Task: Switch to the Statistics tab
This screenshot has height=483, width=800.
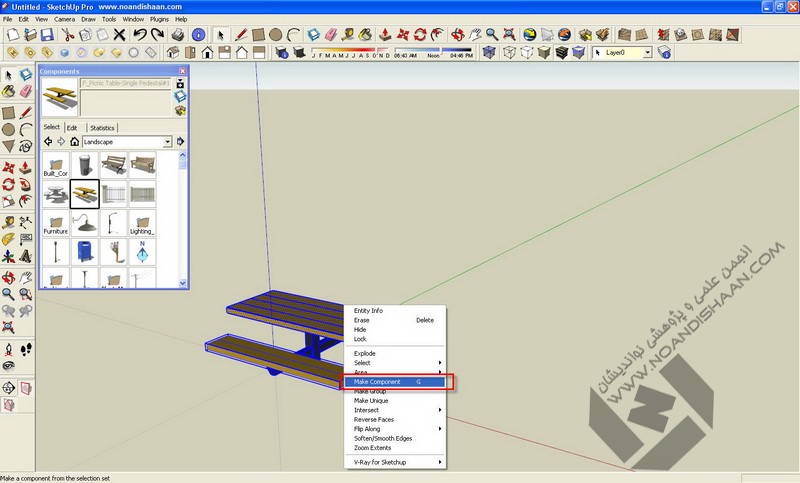Action: point(102,128)
